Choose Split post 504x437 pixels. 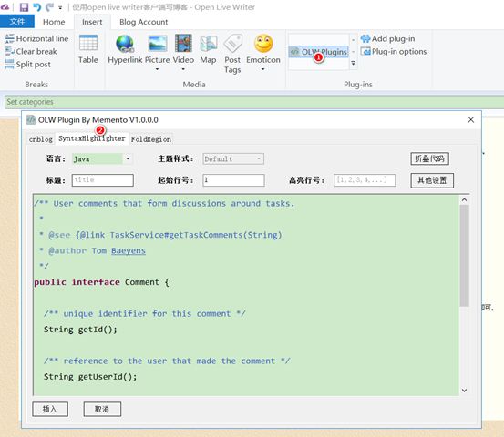28,65
